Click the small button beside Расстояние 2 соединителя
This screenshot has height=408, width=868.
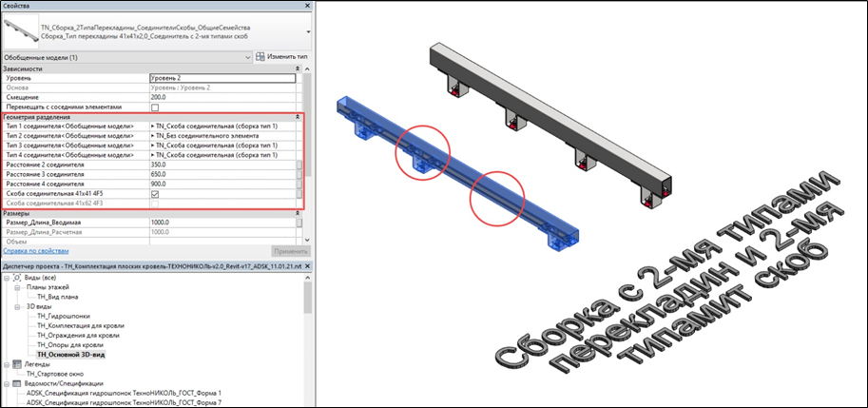(299, 165)
